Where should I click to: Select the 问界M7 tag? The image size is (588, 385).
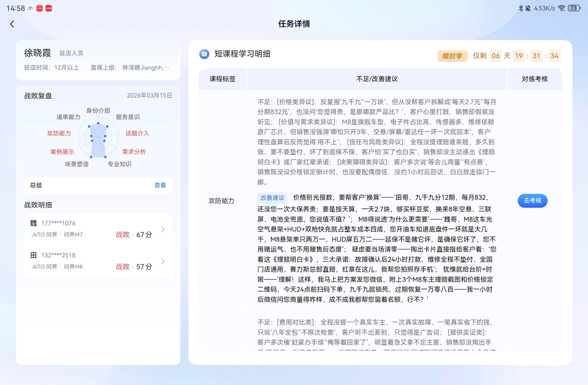click(73, 234)
